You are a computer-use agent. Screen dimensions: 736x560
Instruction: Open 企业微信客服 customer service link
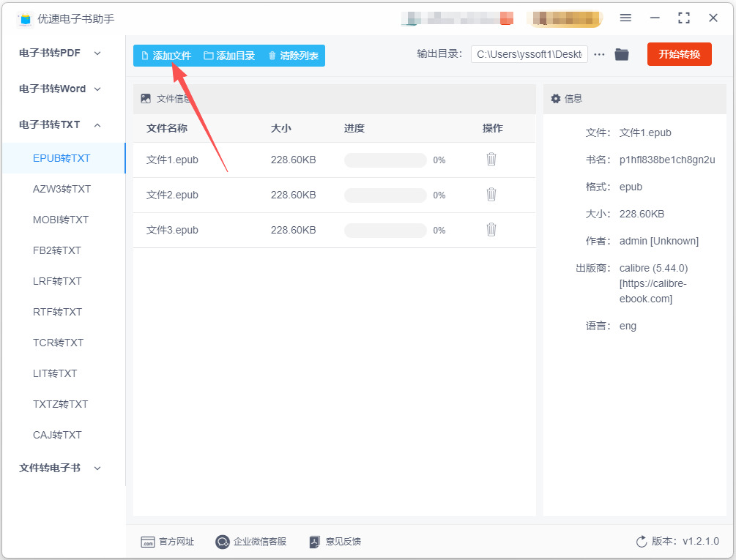click(x=250, y=542)
